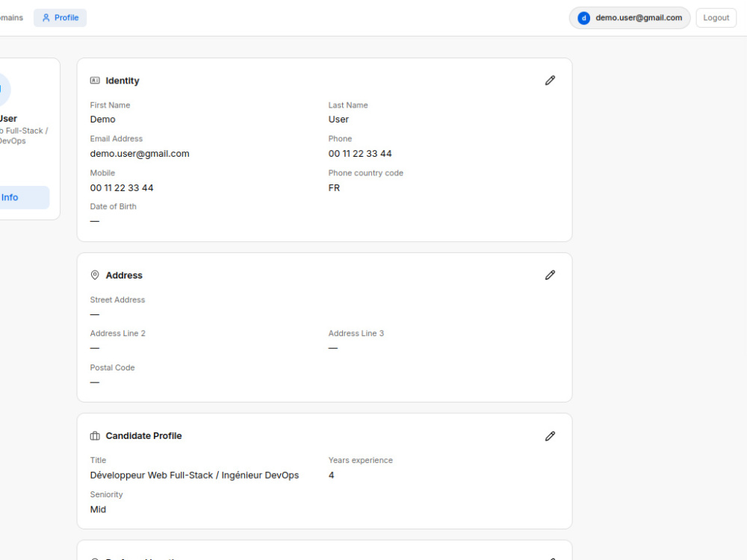Click the Candidate Profile briefcase icon
Screen dimensions: 747x560
point(95,436)
